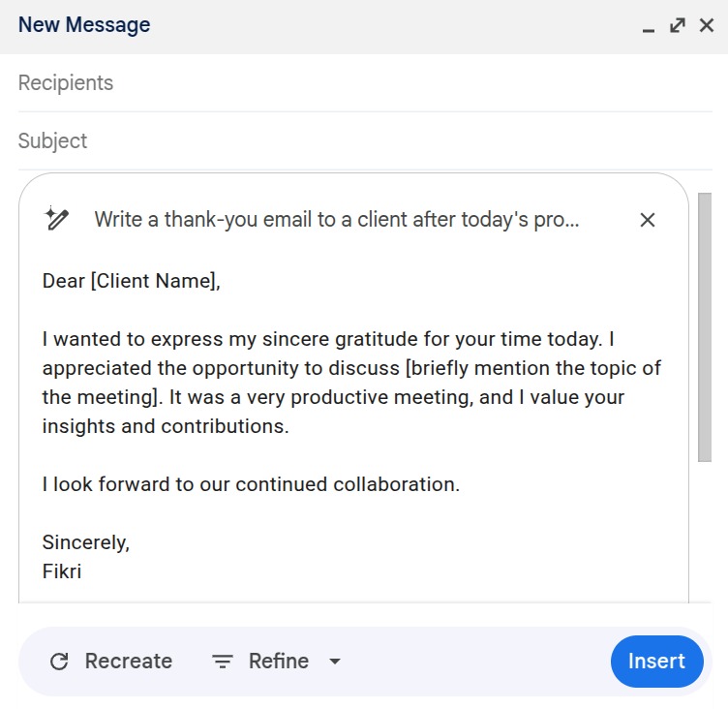This screenshot has width=728, height=709.
Task: Expand compose window to full screen
Action: tap(678, 25)
